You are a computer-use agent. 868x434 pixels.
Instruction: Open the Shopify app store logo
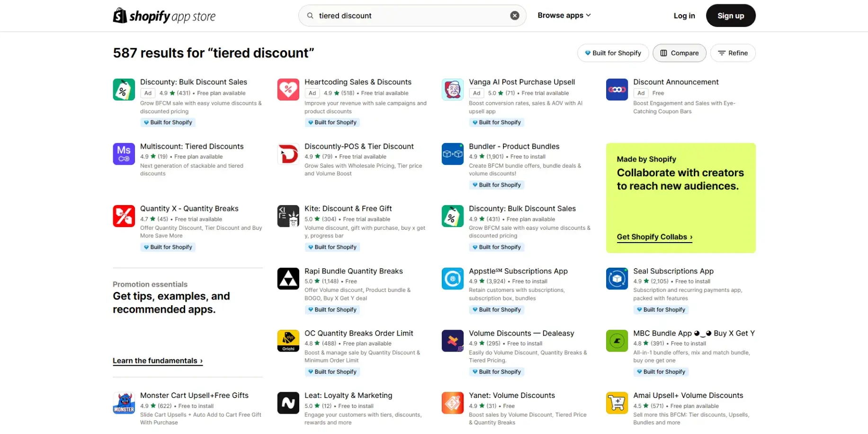164,16
